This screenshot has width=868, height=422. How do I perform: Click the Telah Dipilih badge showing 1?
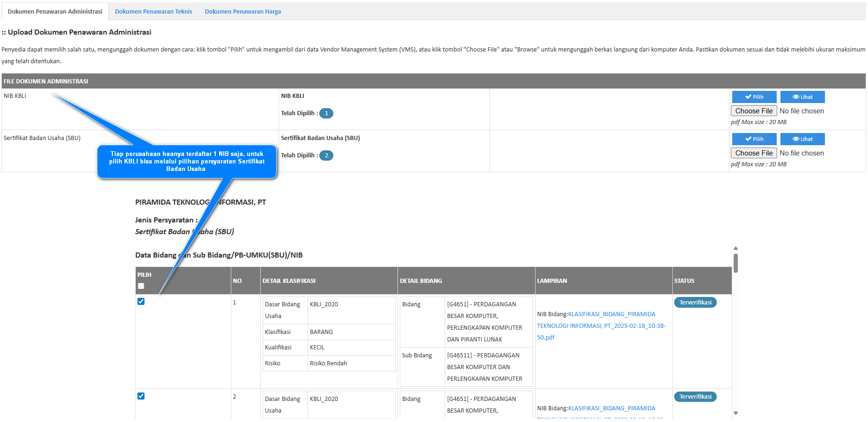tap(326, 113)
